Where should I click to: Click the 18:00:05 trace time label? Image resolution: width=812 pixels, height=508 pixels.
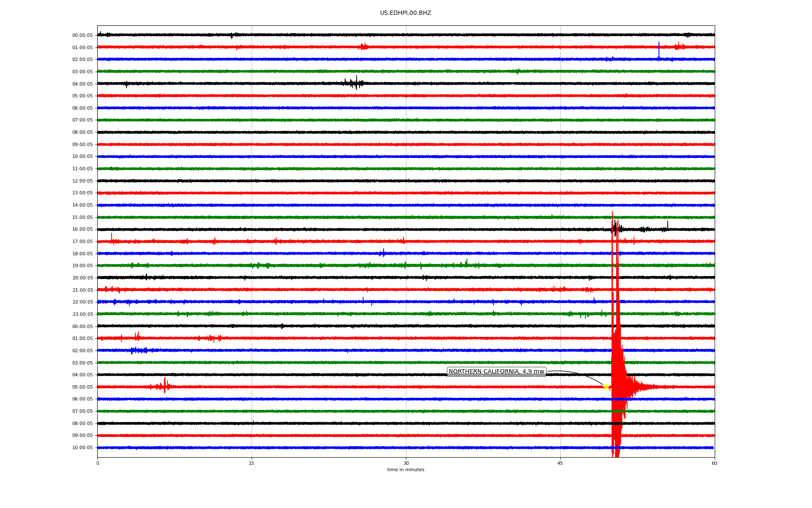(82, 254)
